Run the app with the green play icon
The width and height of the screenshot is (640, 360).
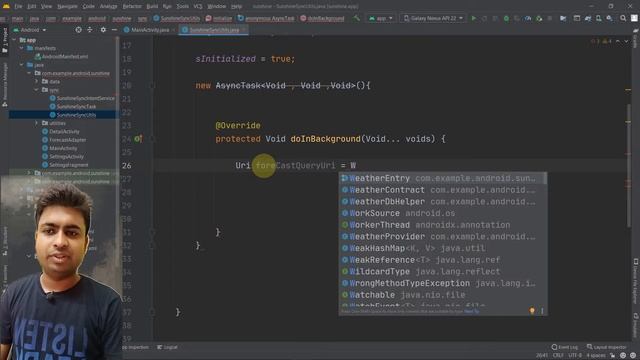(x=473, y=18)
